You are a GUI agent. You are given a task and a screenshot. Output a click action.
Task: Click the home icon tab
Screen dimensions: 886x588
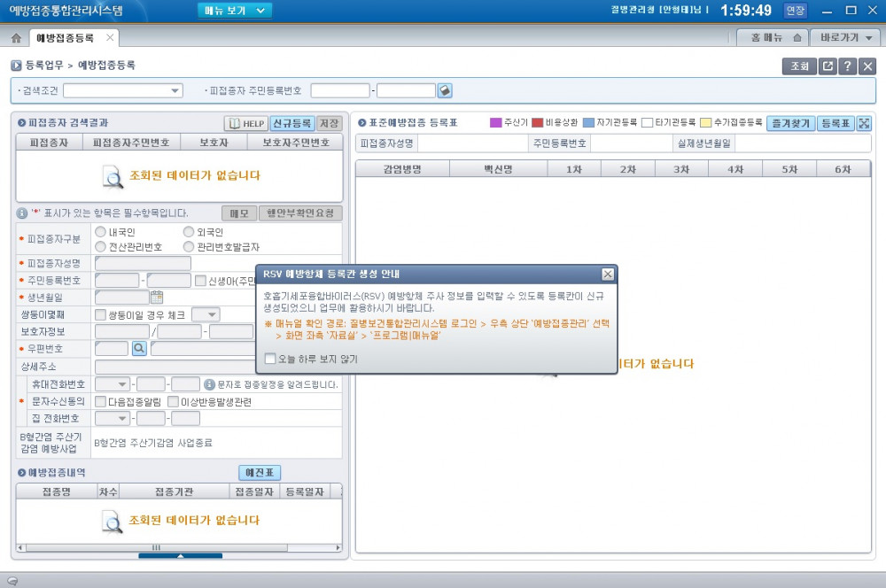[x=16, y=38]
